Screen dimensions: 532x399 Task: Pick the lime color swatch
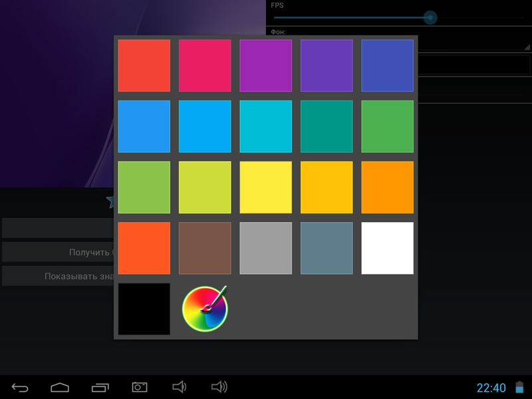[205, 188]
